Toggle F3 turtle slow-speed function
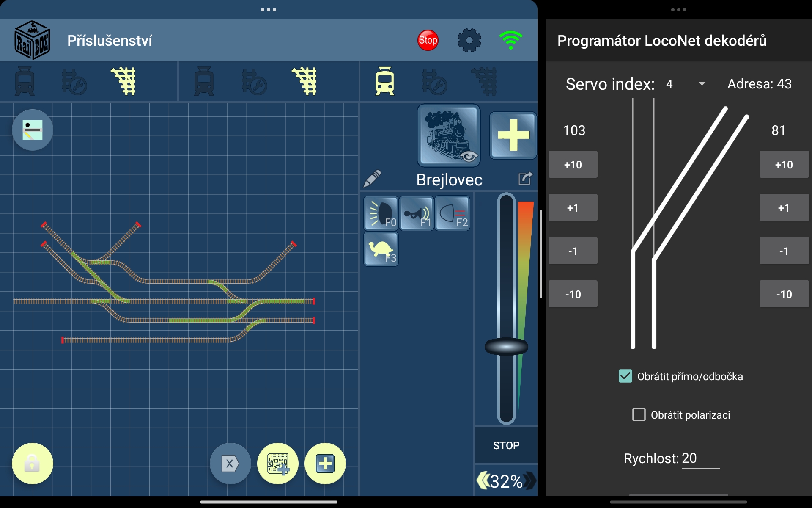 pos(381,249)
